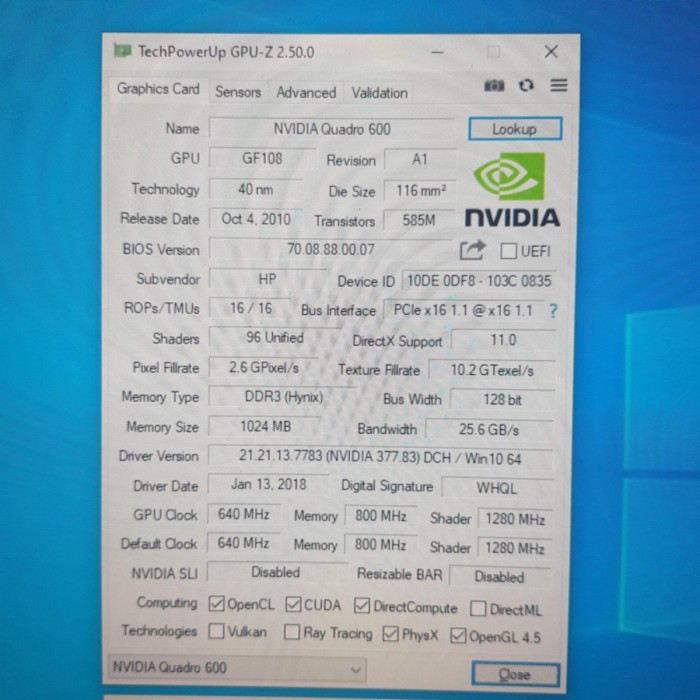Click the TechPowerUp GPU-Z 2.50.0 title text
The height and width of the screenshot is (700, 700).
click(226, 52)
